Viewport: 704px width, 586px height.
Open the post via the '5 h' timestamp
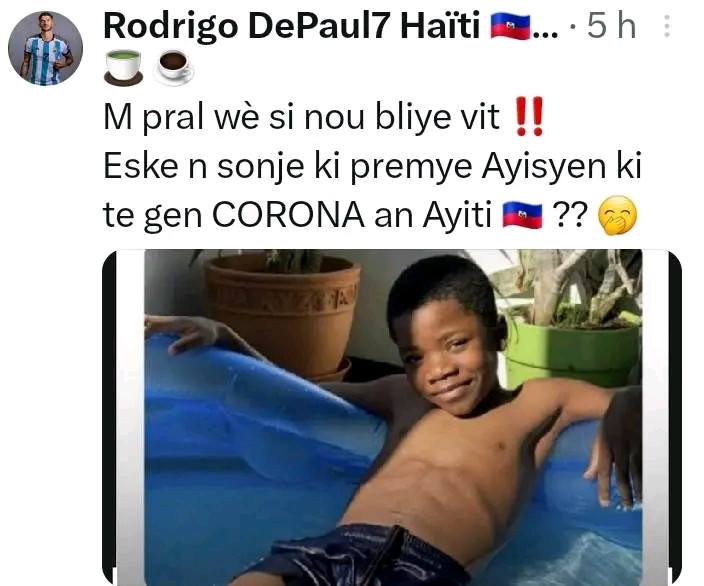point(612,26)
